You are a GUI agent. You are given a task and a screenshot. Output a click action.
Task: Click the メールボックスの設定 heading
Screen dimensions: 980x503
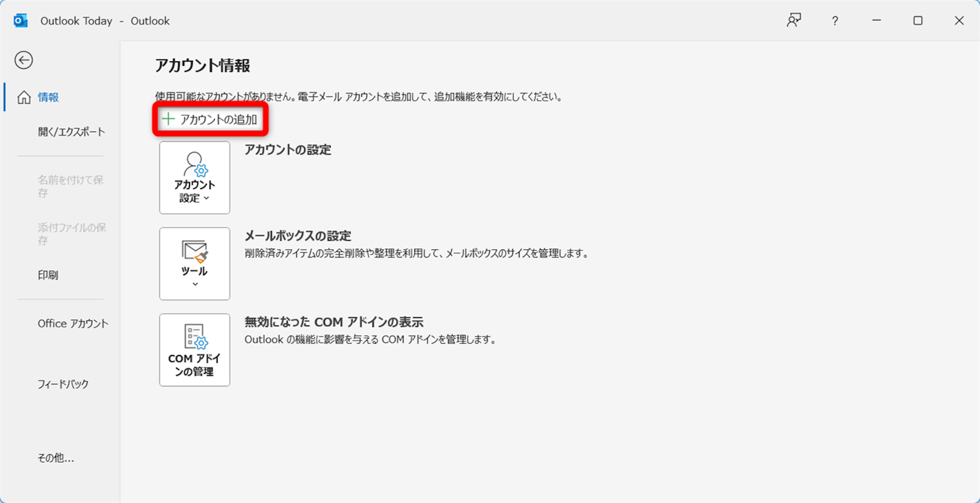(x=298, y=235)
